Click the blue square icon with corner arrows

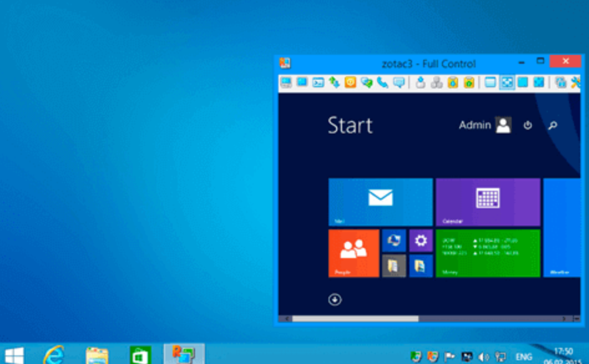coord(539,82)
